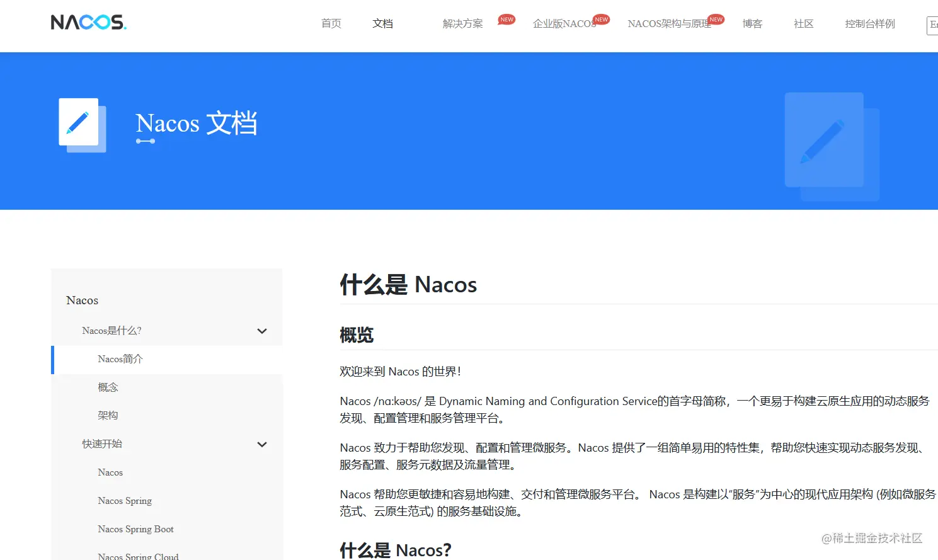The height and width of the screenshot is (560, 938).
Task: Click the 稀土掘金技术社区 watermark
Action: coord(871,539)
